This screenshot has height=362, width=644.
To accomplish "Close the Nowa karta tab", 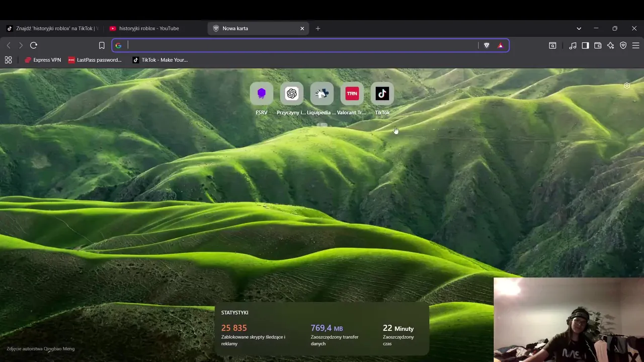I will [302, 29].
